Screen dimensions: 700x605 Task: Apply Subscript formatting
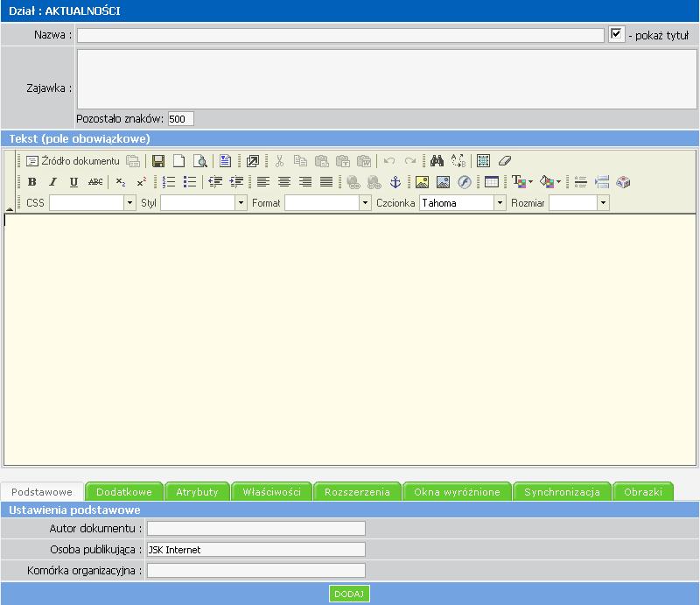click(120, 182)
